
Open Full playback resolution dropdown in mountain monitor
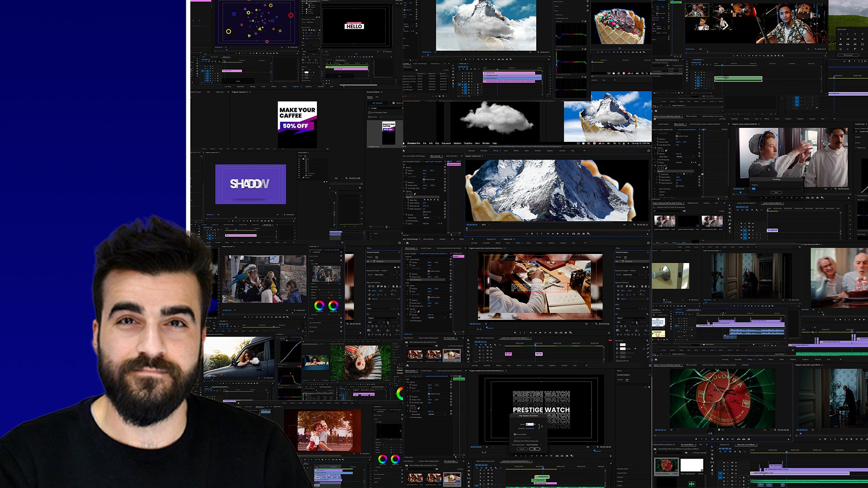pyautogui.click(x=627, y=225)
